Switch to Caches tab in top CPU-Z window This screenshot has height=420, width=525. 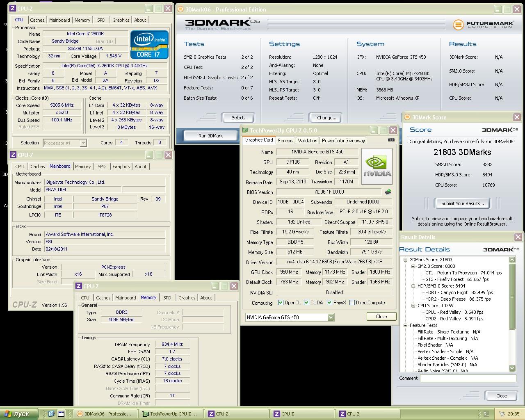coord(37,20)
